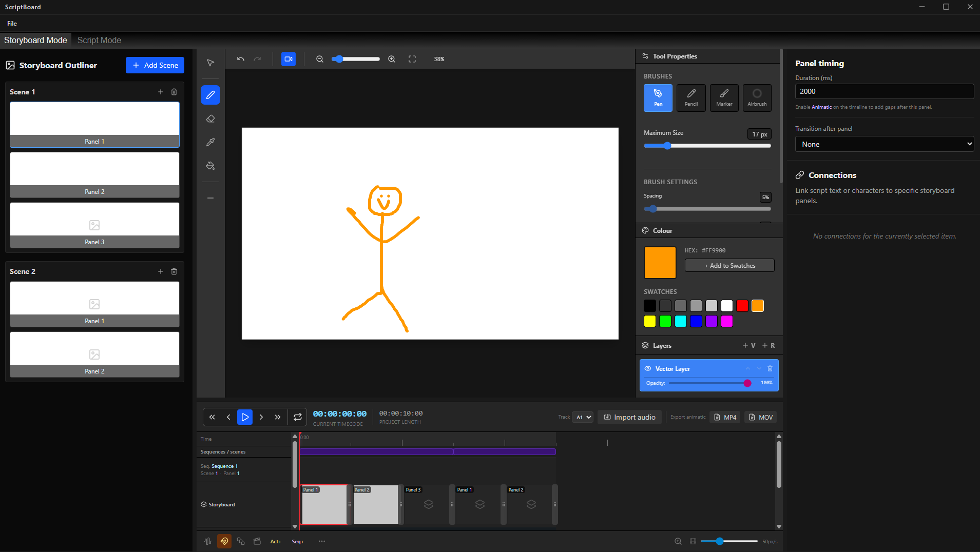Hide the Vector Layer using eye icon
Image resolution: width=980 pixels, height=552 pixels.
[648, 368]
